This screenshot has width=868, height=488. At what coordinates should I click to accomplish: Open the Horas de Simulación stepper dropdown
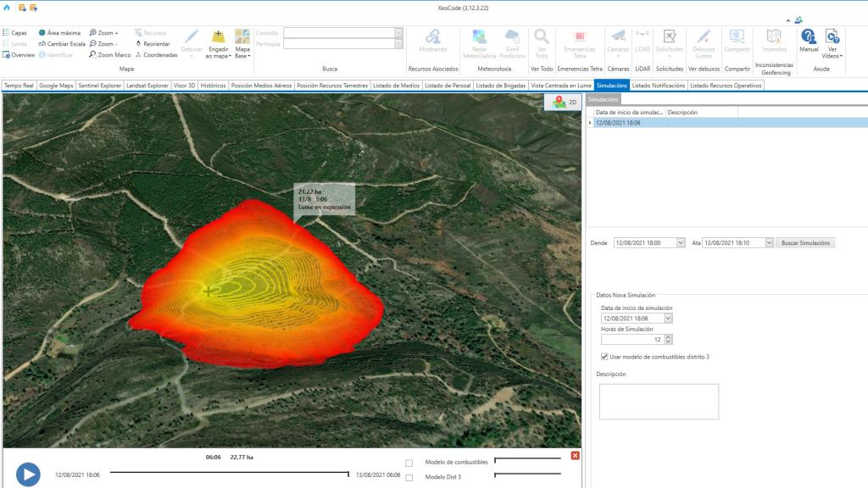669,339
